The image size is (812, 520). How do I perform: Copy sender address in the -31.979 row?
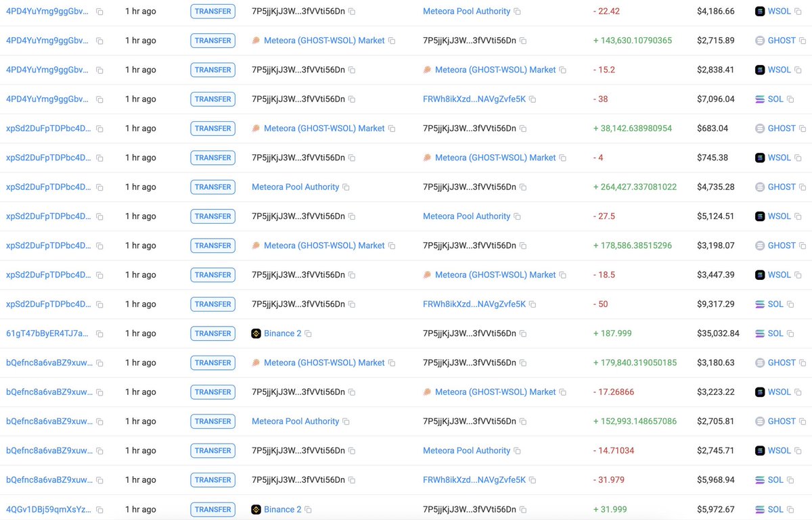pyautogui.click(x=352, y=480)
